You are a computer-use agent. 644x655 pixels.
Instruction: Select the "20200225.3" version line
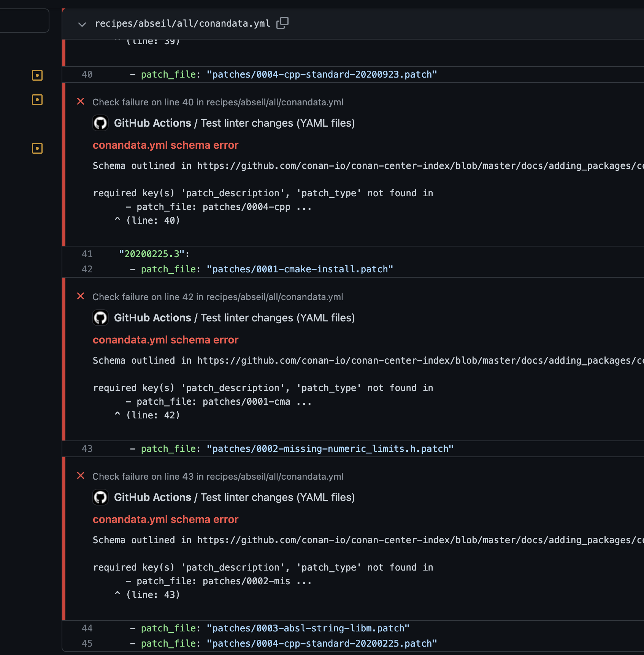(154, 254)
